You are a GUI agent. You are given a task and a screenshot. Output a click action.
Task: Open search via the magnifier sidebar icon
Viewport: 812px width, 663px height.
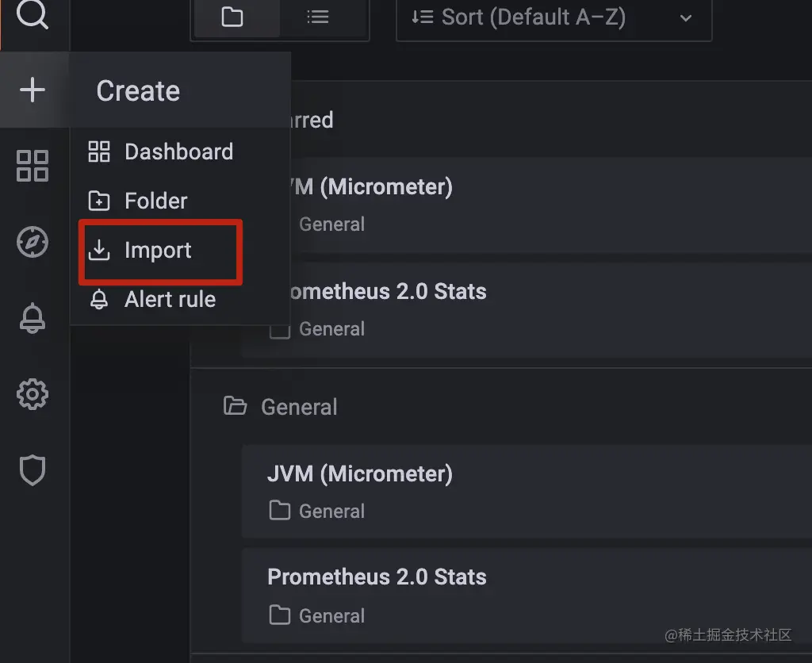[32, 14]
